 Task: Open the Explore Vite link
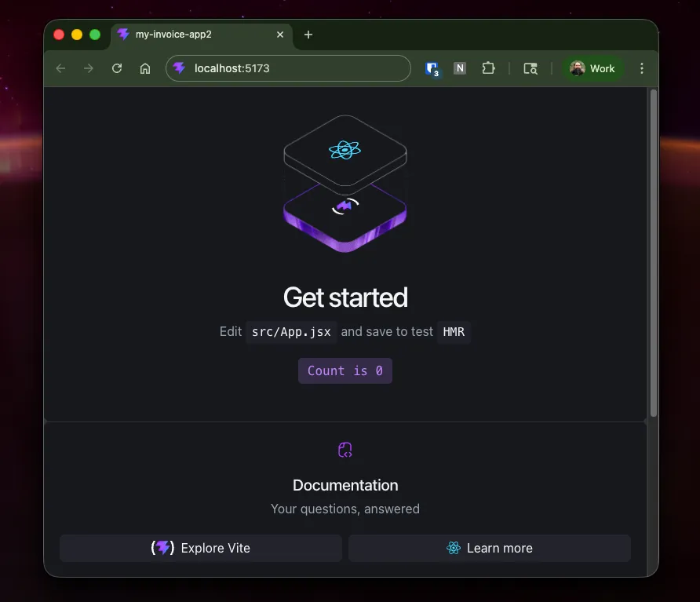[x=201, y=548]
